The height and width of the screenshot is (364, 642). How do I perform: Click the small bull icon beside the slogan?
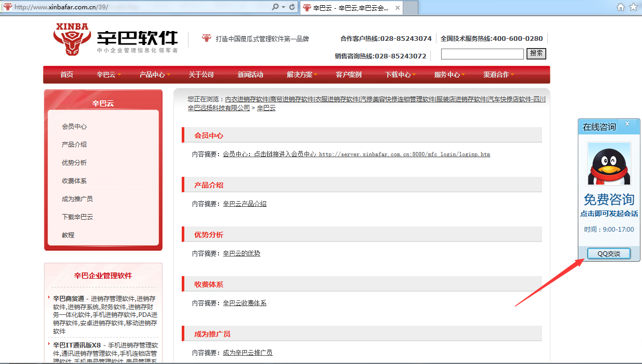207,38
